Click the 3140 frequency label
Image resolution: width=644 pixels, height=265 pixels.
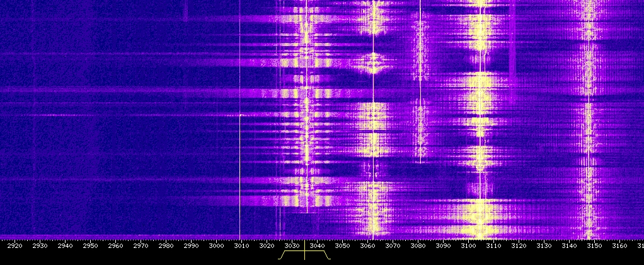pos(569,246)
